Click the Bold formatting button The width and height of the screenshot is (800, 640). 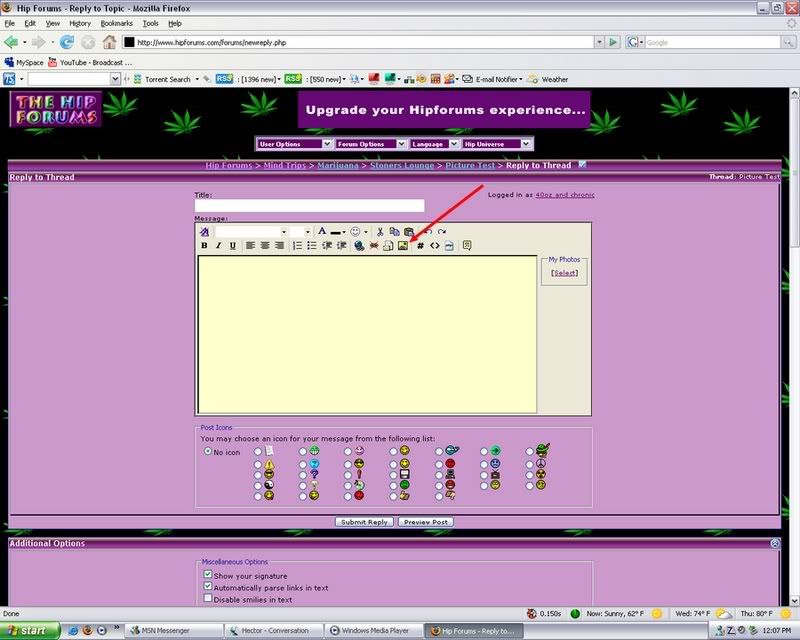pyautogui.click(x=205, y=245)
